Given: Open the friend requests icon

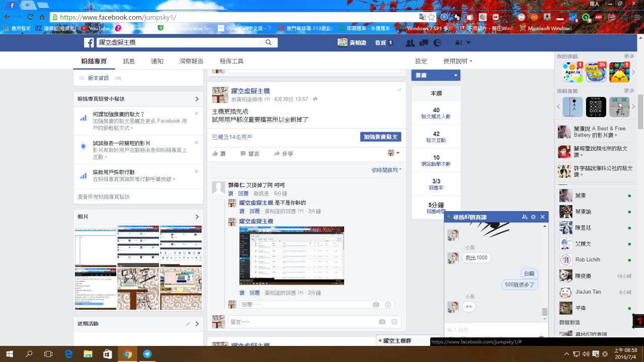Looking at the screenshot, I should click(411, 43).
